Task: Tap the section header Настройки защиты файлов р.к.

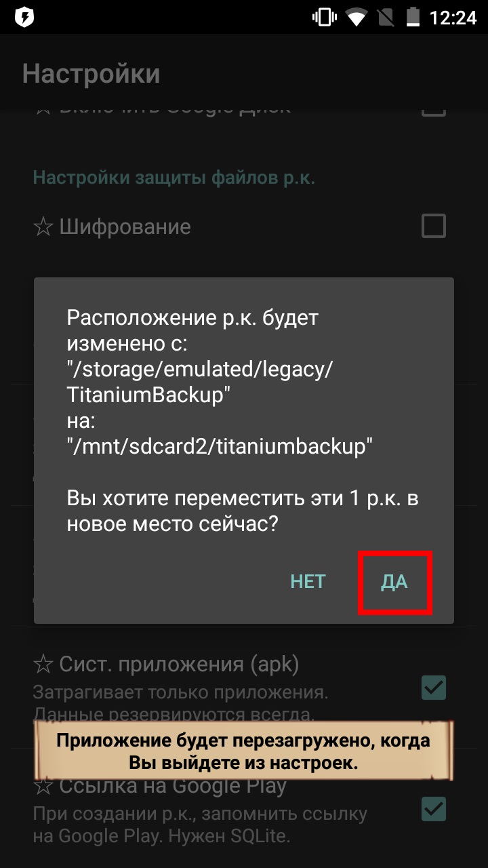Action: tap(174, 178)
